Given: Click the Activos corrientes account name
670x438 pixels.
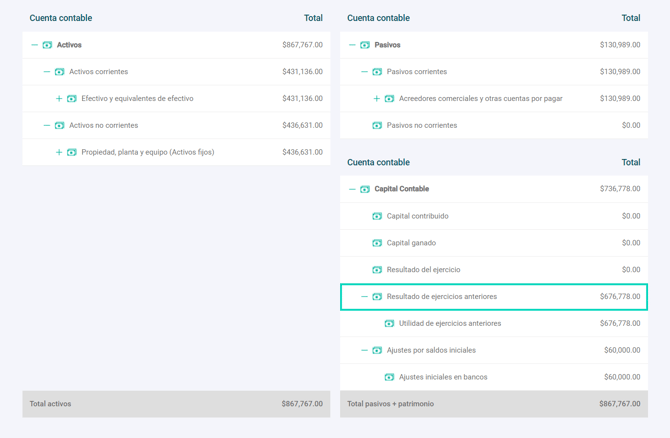Looking at the screenshot, I should pyautogui.click(x=98, y=72).
